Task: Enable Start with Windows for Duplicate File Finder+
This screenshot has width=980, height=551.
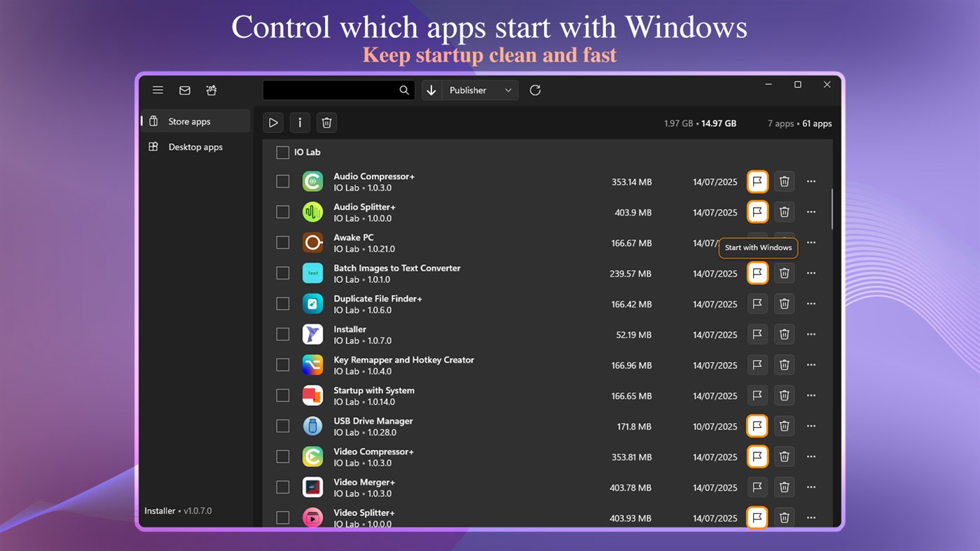Action: (x=757, y=304)
